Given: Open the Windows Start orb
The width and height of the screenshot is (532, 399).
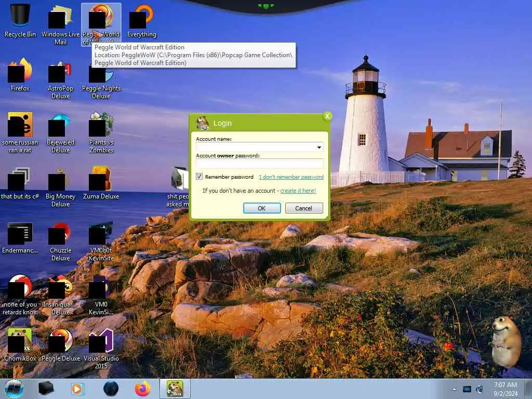Looking at the screenshot, I should [14, 389].
